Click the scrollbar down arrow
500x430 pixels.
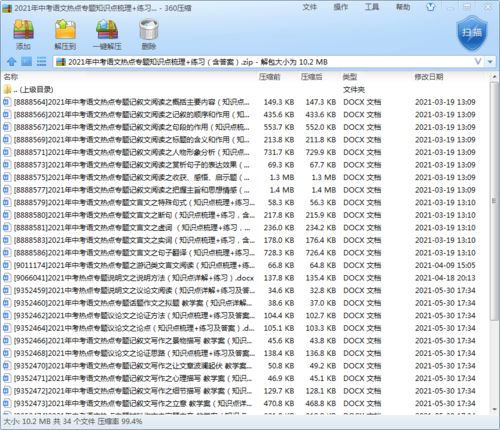click(494, 410)
